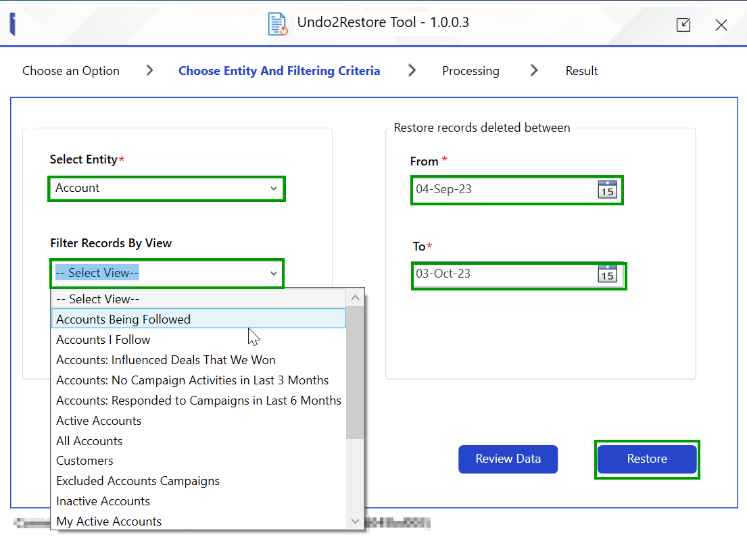
Task: Open 'Choose Entity And Filtering Criteria' step
Action: click(x=279, y=71)
